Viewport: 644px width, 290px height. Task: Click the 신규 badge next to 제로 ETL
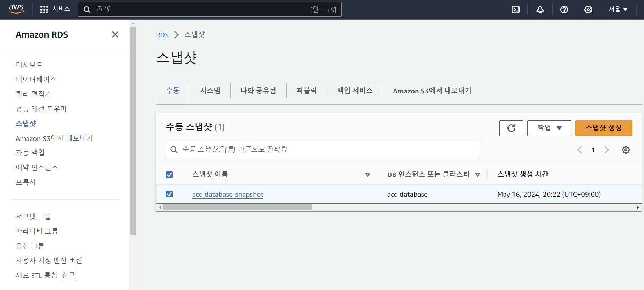(x=68, y=275)
